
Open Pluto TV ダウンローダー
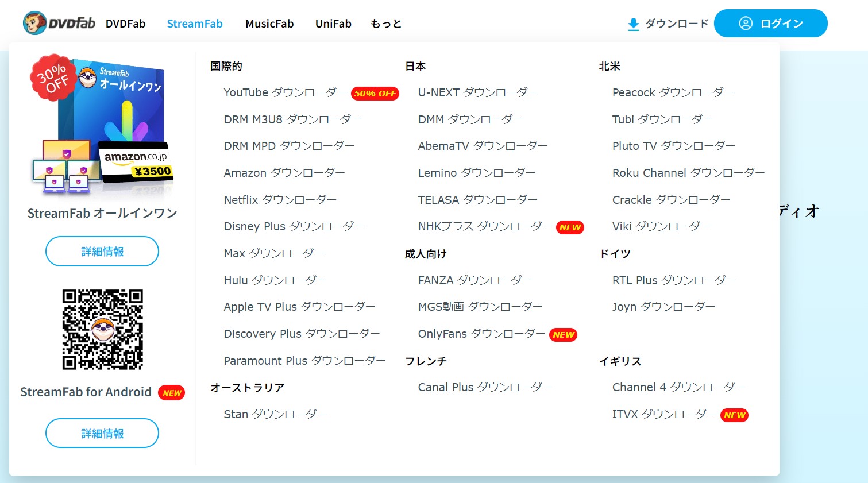(x=674, y=146)
